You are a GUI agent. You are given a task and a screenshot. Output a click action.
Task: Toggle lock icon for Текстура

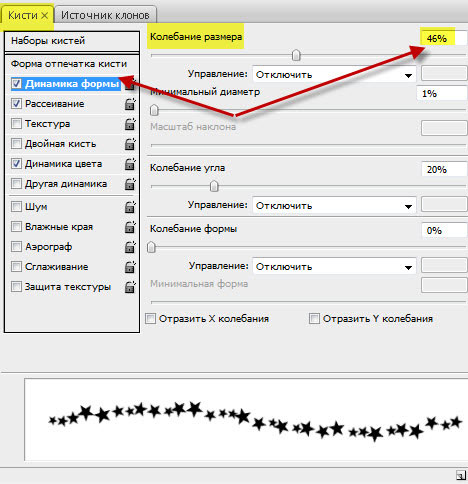point(130,124)
